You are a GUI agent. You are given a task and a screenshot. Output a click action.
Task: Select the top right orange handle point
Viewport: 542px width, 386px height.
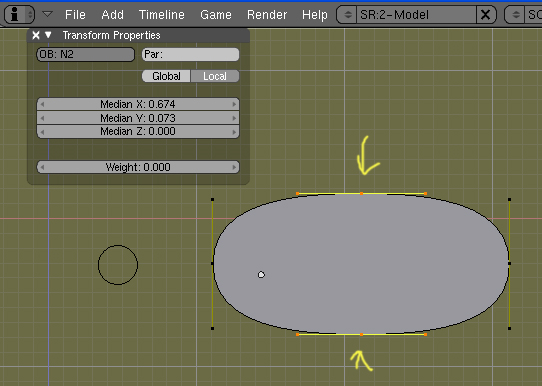click(x=426, y=194)
